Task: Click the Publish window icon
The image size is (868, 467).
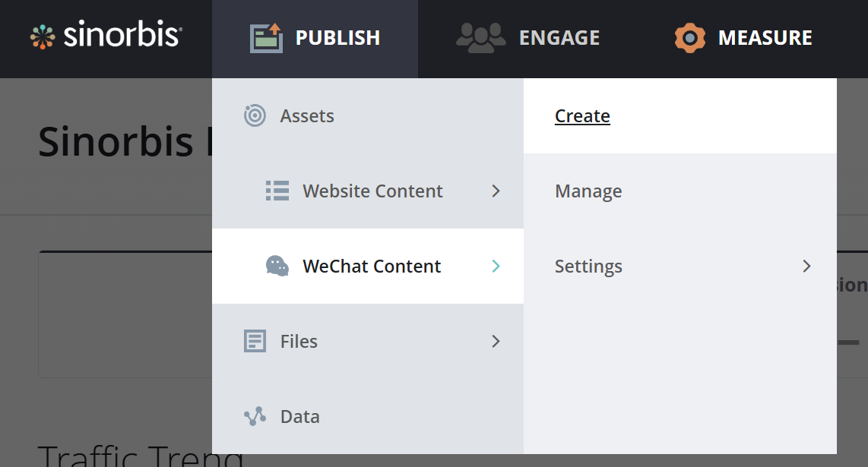Action: click(266, 38)
